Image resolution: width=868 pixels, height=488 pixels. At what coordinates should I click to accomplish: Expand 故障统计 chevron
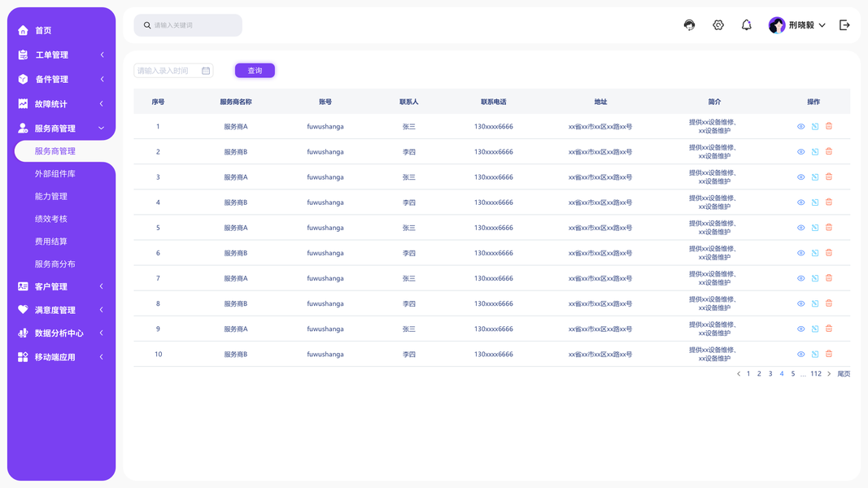(x=102, y=103)
